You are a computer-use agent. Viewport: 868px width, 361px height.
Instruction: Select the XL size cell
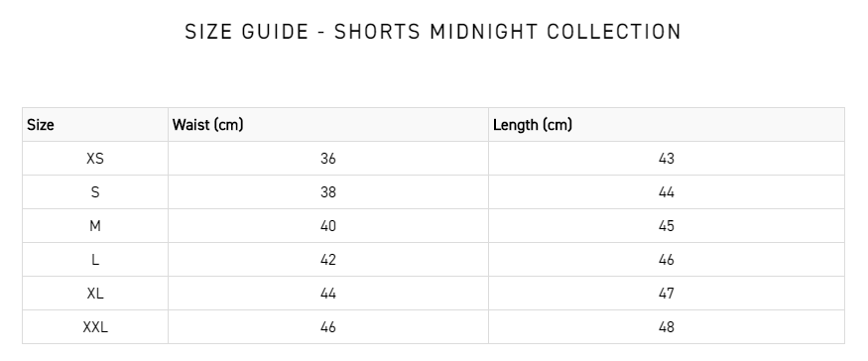pyautogui.click(x=95, y=294)
